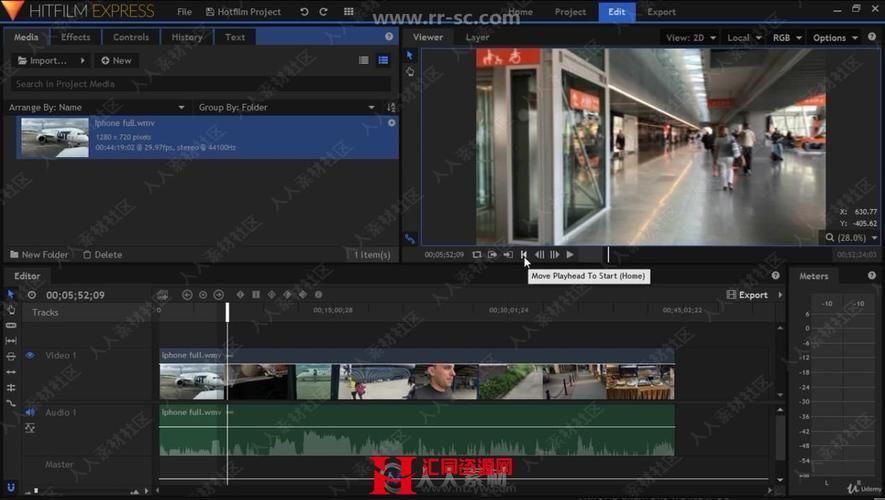Play the video in the Viewer
The height and width of the screenshot is (500, 885).
570,255
